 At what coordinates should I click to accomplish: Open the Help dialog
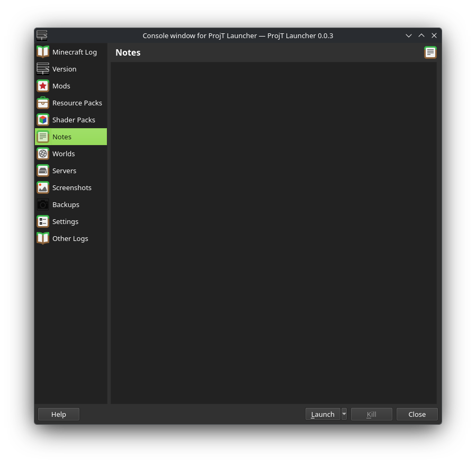58,414
